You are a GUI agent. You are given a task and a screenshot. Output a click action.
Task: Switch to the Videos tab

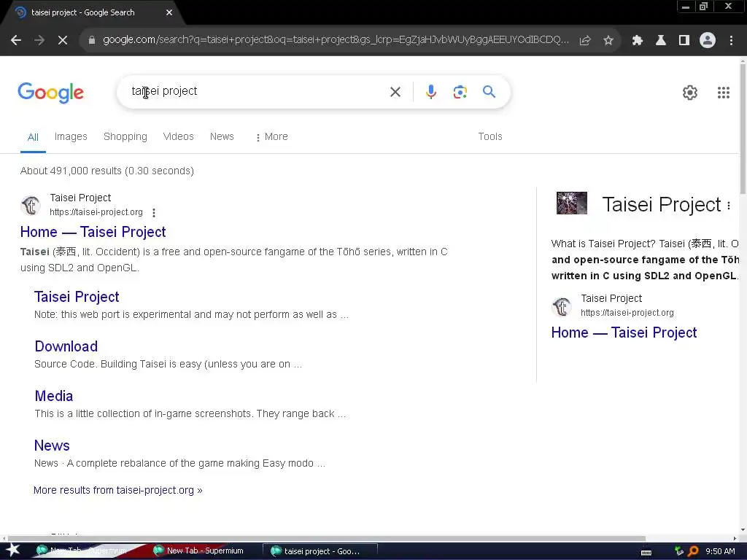(x=179, y=136)
